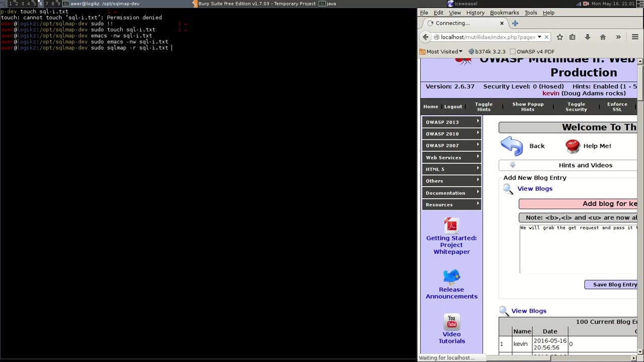Click the red Help Me button icon
This screenshot has width=644, height=362.
point(573,146)
